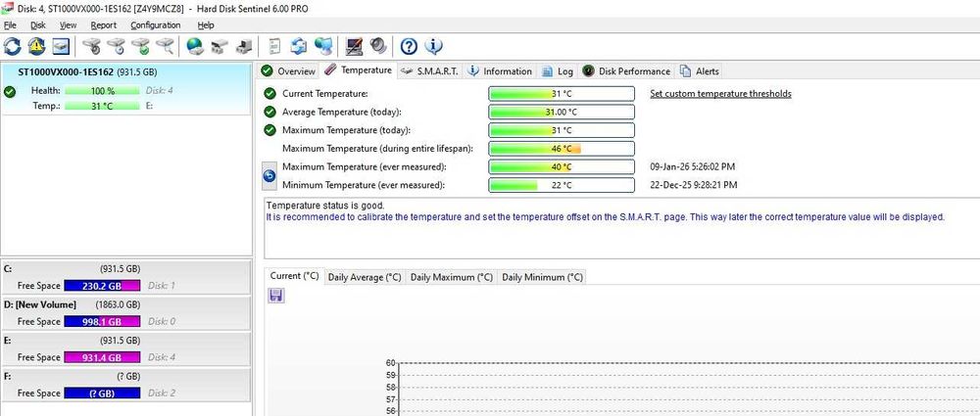Screen dimensions: 980x416
Task: Click the disk with clock toolbar icon
Action: (x=116, y=46)
